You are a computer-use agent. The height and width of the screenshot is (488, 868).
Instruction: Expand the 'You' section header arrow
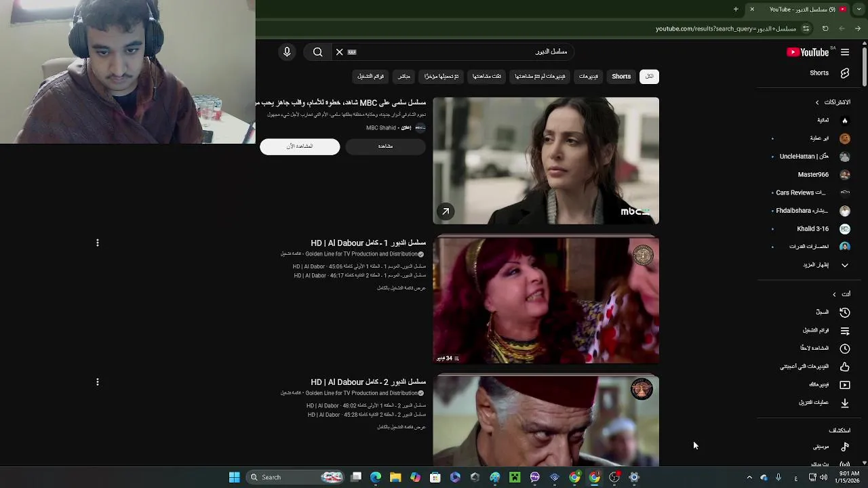(x=834, y=294)
